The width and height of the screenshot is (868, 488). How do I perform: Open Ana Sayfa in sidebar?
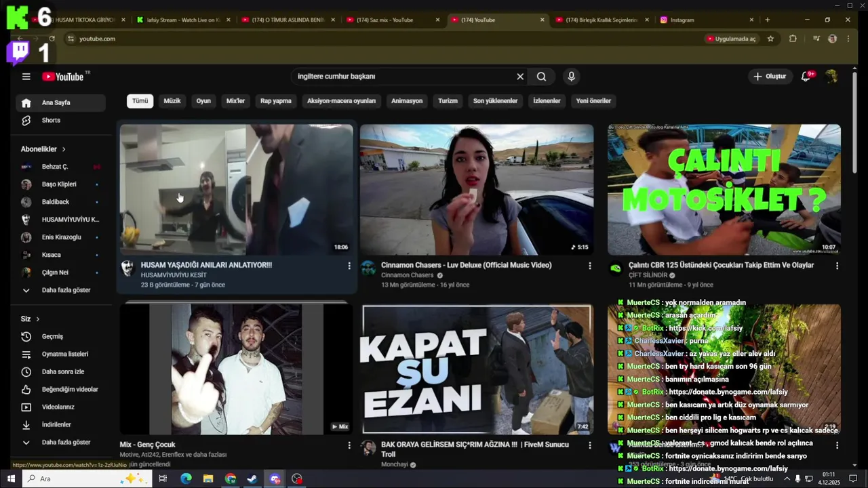[60, 103]
